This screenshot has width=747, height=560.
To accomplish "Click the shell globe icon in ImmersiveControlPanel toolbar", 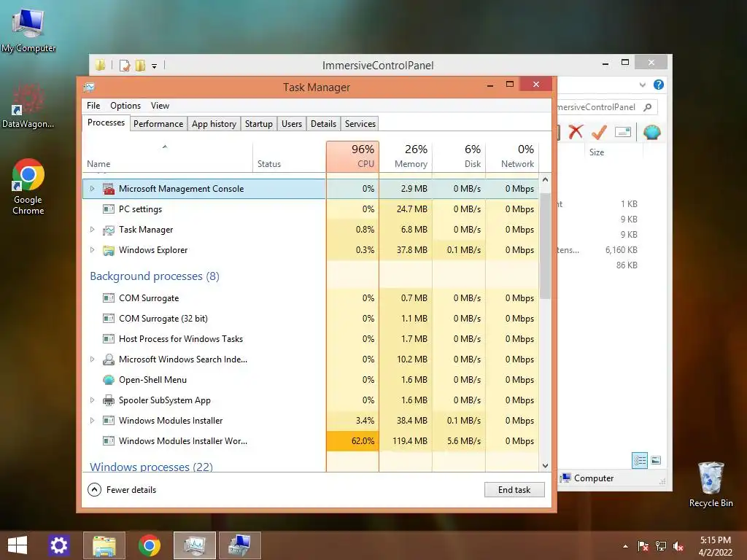I will (x=651, y=132).
